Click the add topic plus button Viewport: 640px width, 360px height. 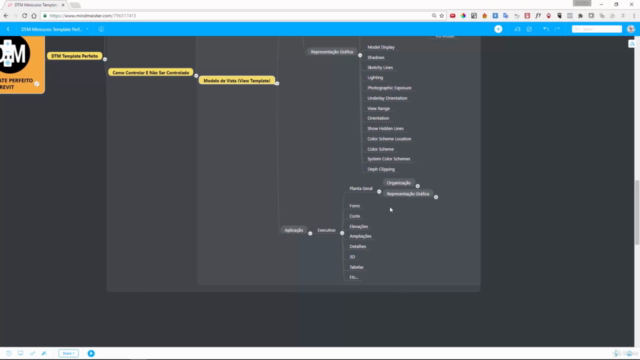(x=498, y=29)
